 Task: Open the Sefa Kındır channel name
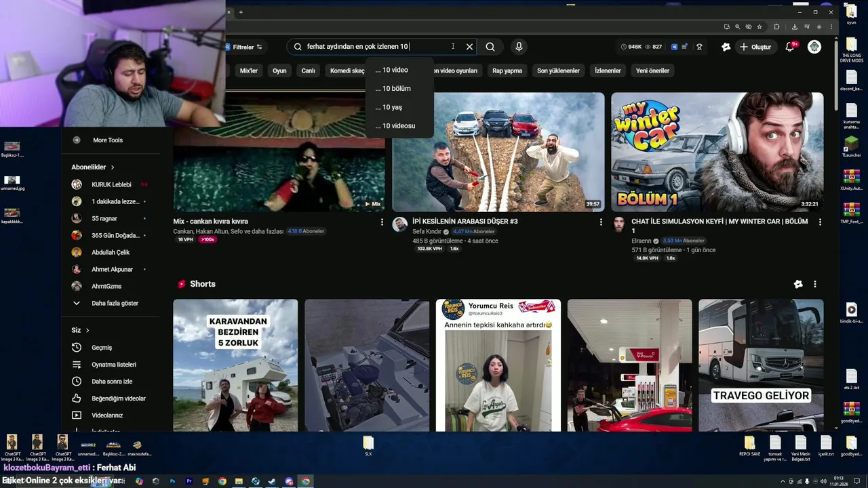[x=427, y=231]
